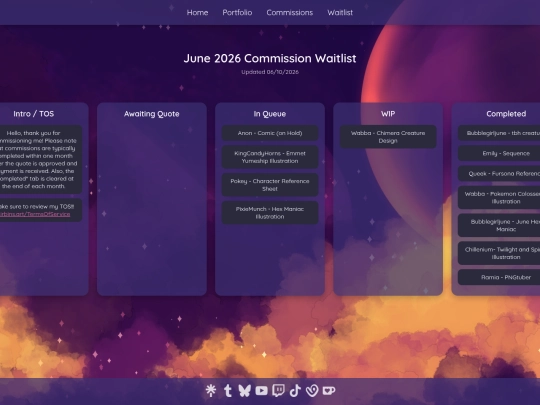Follow the TermsOfService link
The image size is (540, 405).
(35, 214)
